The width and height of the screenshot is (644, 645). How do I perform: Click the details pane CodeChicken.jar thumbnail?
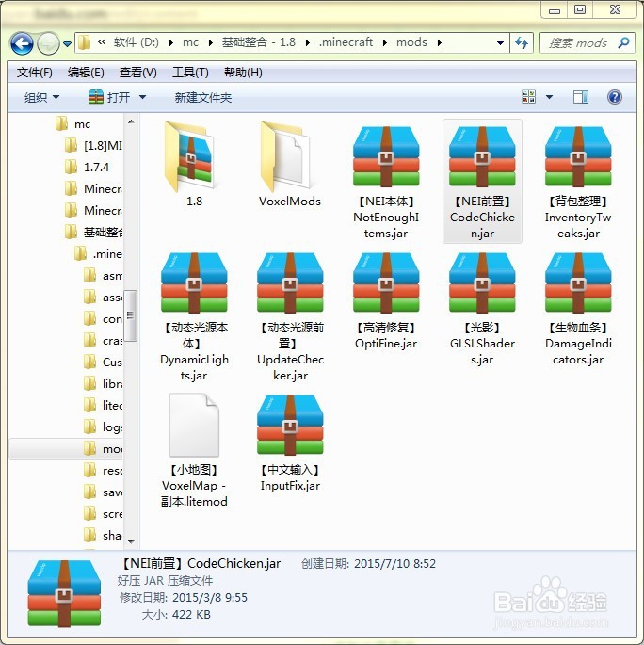click(64, 593)
